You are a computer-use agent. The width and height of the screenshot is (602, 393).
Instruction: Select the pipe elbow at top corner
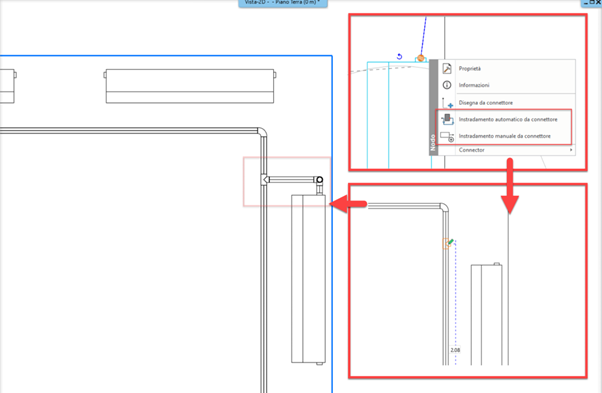(262, 132)
